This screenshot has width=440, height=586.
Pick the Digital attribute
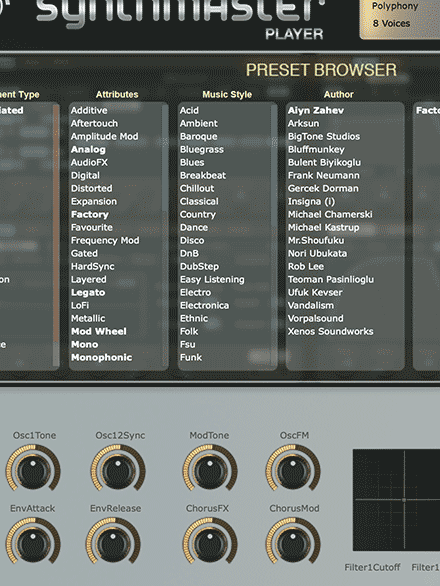[x=85, y=176]
